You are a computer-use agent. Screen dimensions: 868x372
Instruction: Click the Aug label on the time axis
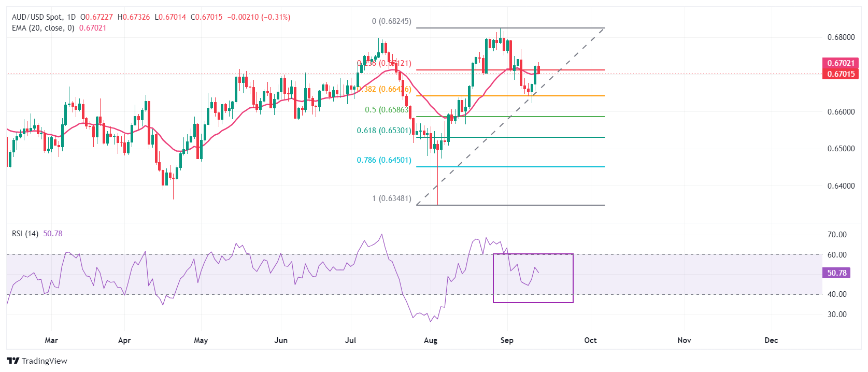[x=430, y=340]
